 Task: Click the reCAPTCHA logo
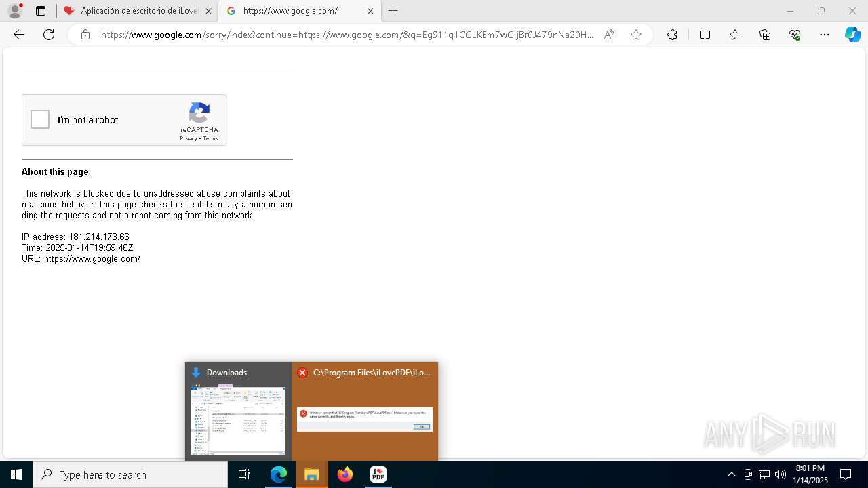tap(199, 113)
